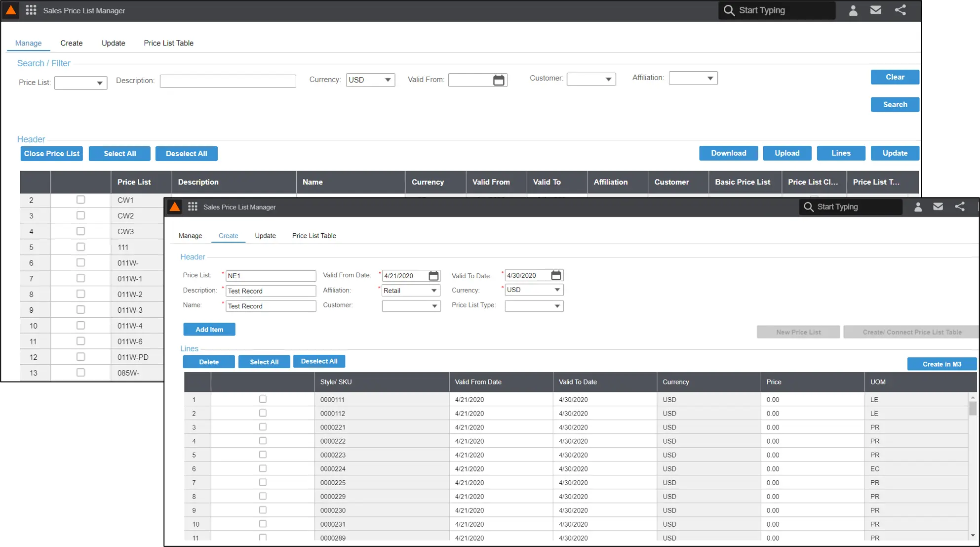Check the CW1 price list row
Screen dimensions: 980x547
coord(80,200)
